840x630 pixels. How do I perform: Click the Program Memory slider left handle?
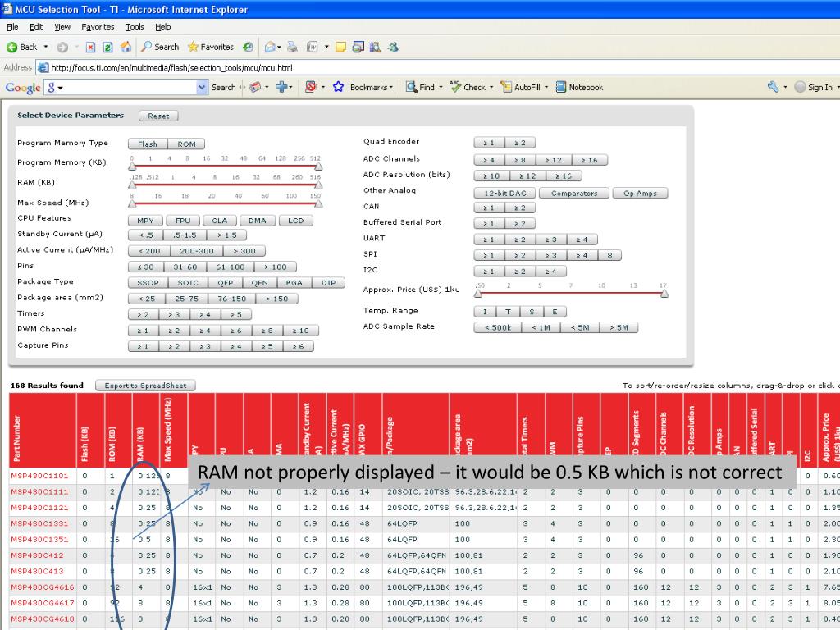[132, 167]
